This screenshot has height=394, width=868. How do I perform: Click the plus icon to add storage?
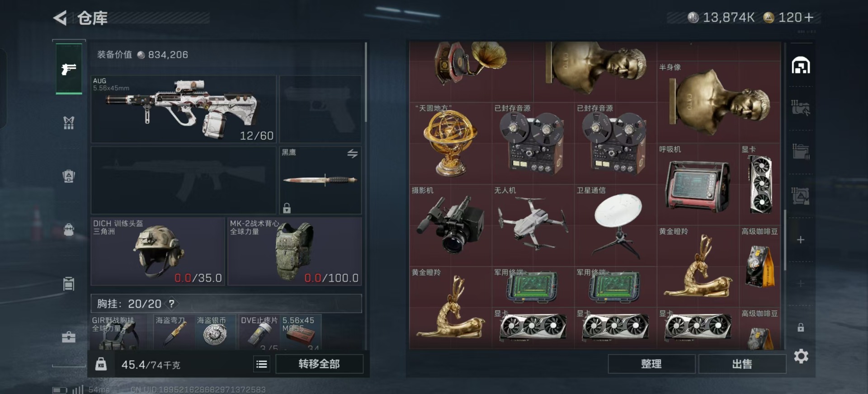(x=801, y=239)
